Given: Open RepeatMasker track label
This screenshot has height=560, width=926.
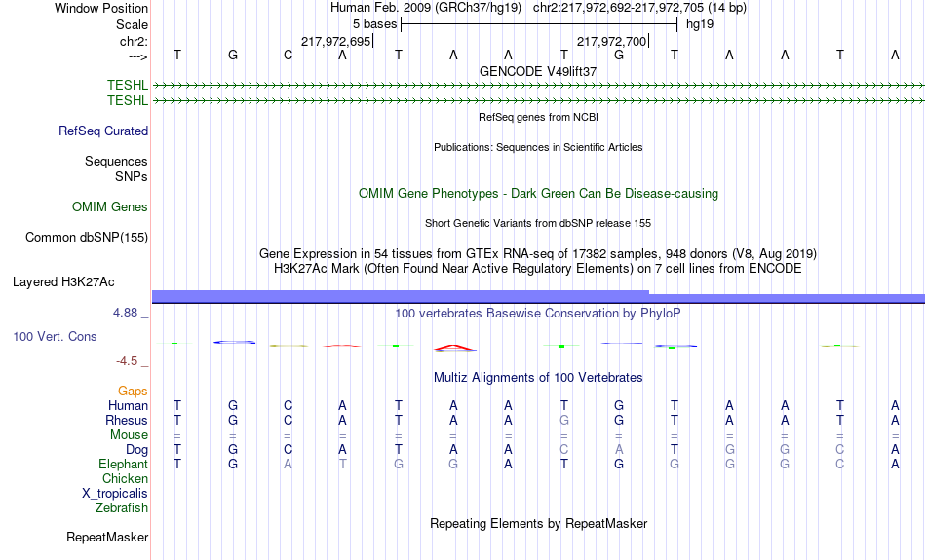Looking at the screenshot, I should click(107, 538).
